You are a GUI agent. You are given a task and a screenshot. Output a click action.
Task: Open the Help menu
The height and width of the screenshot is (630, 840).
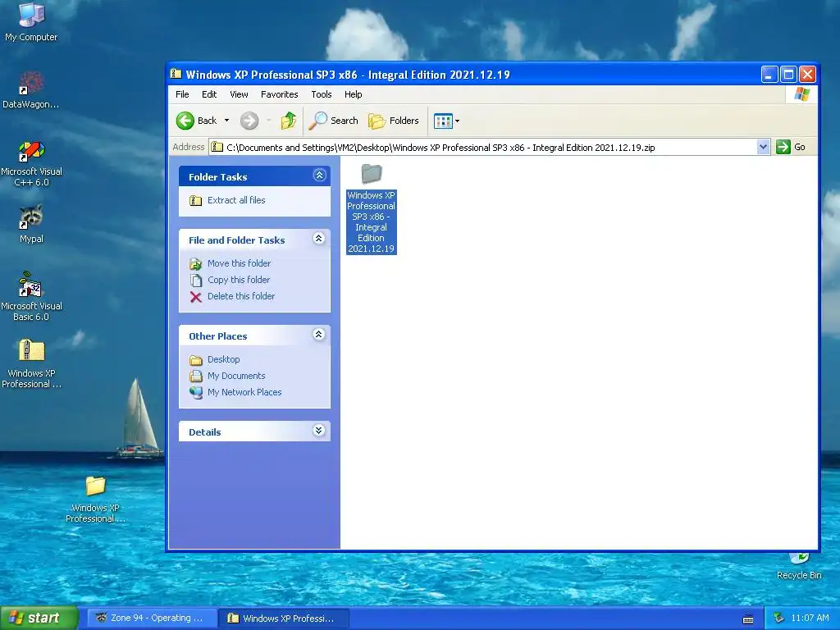[x=353, y=94]
